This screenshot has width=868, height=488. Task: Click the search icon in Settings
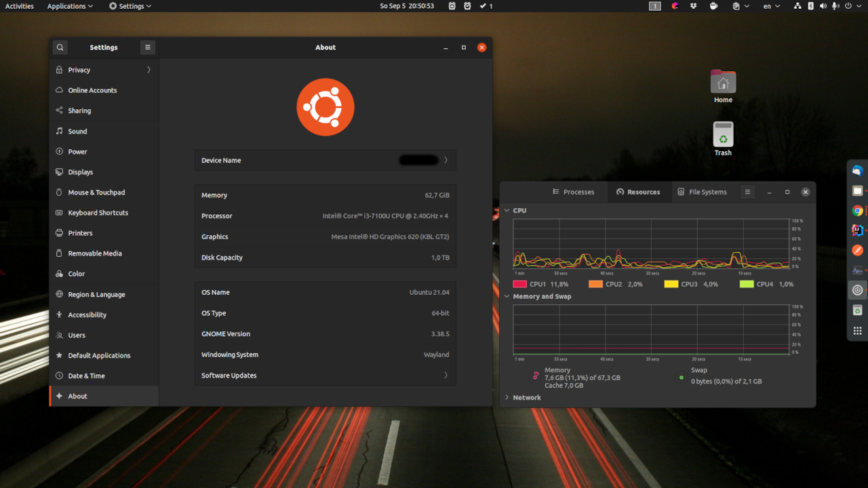[x=60, y=47]
